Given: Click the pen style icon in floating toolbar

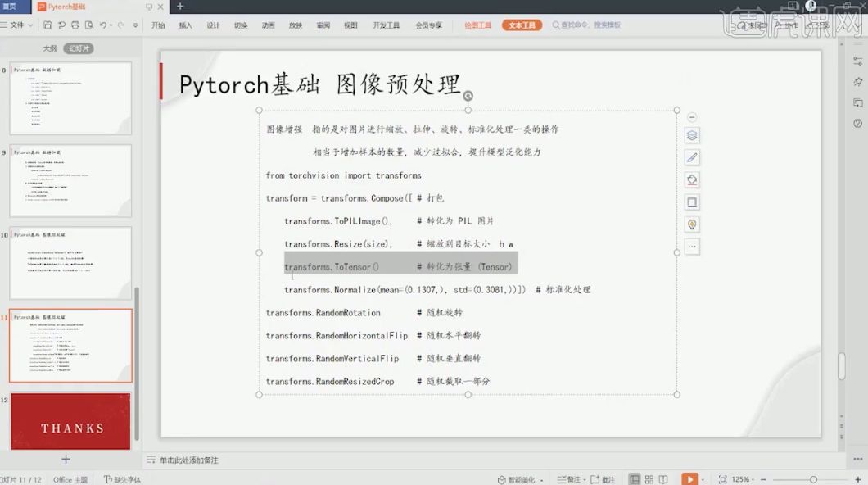Looking at the screenshot, I should [692, 157].
